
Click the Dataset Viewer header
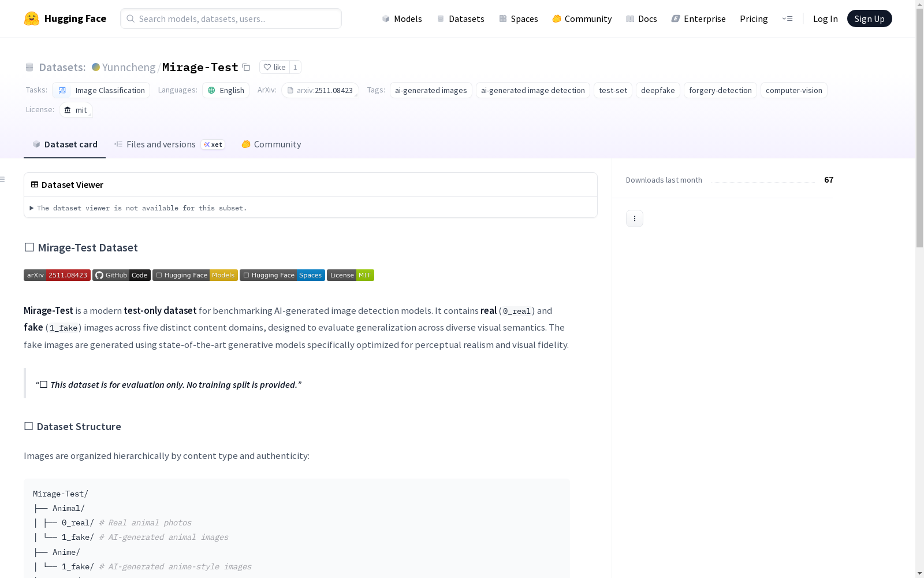(67, 185)
